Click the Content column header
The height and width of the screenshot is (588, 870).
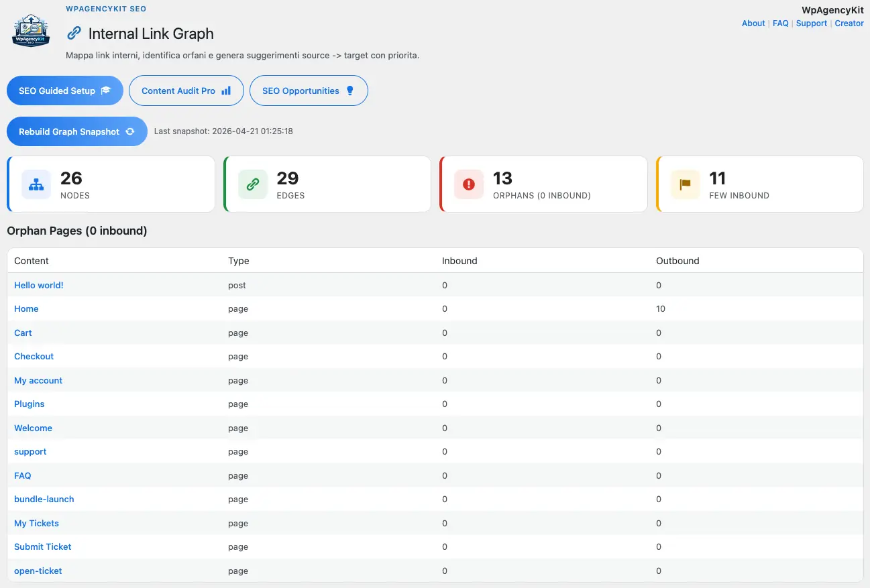pos(32,261)
